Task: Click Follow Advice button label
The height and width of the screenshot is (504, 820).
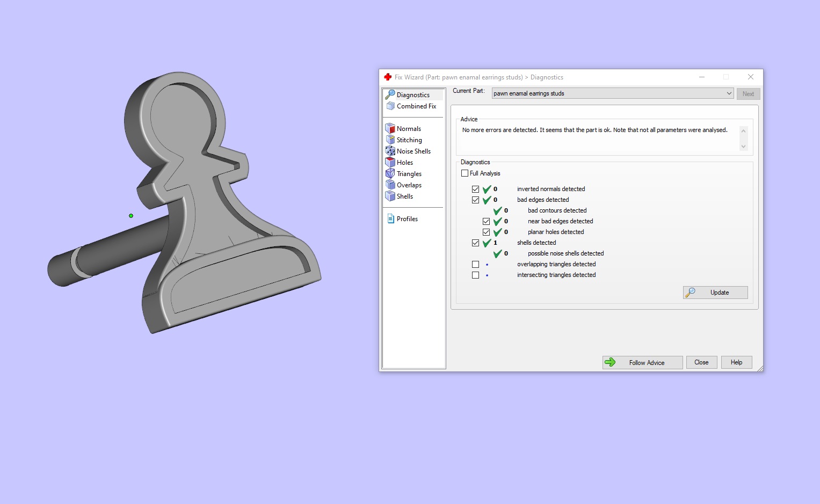Action: [647, 363]
